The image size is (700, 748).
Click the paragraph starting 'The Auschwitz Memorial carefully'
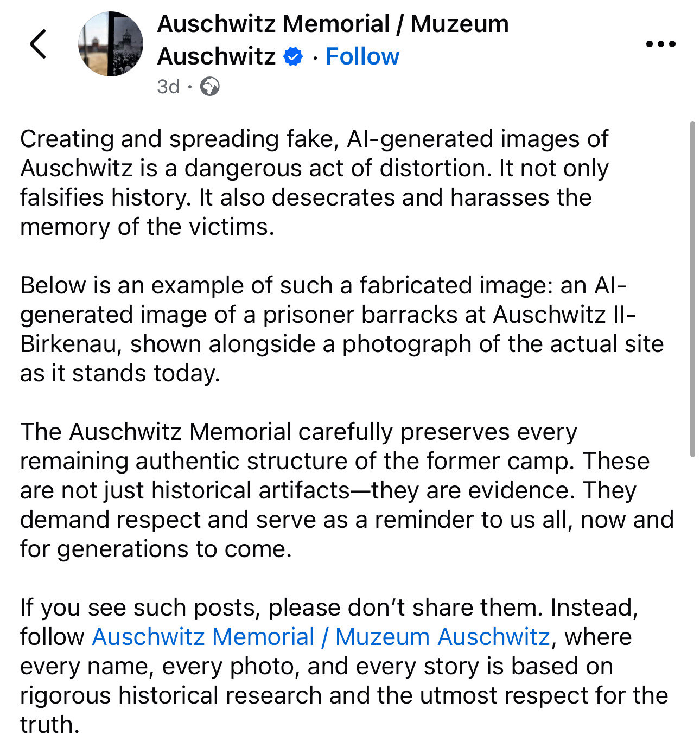347,490
